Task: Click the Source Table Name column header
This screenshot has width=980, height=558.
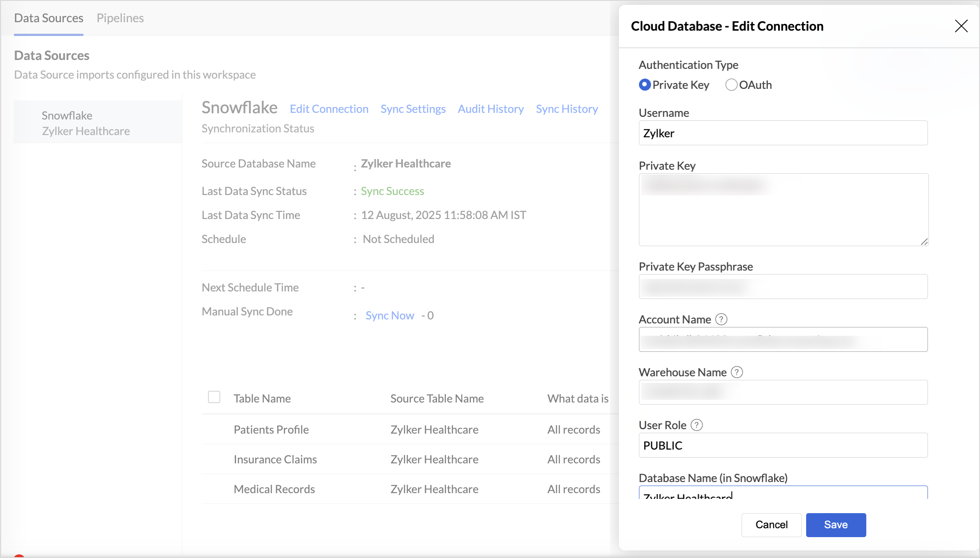Action: (x=437, y=399)
